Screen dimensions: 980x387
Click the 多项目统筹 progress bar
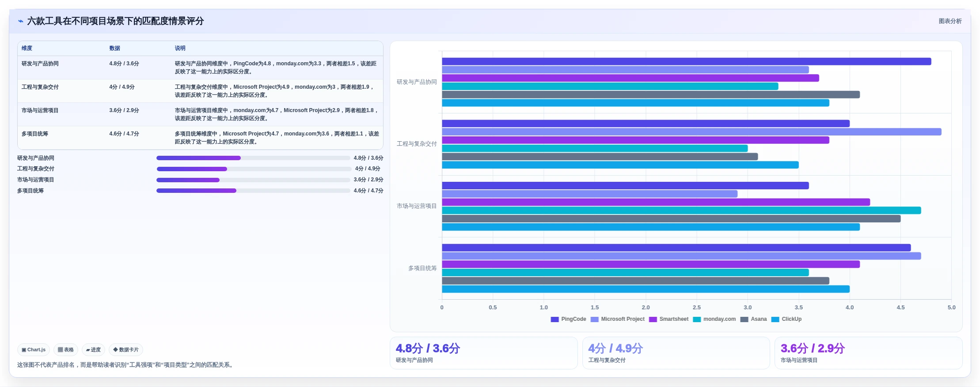[x=253, y=191]
